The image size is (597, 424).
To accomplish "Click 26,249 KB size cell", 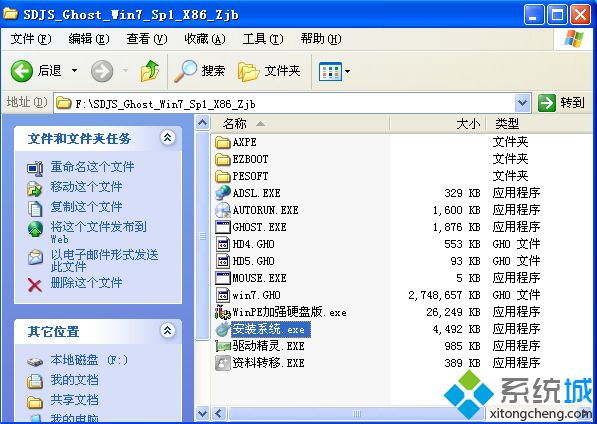I will pyautogui.click(x=453, y=312).
